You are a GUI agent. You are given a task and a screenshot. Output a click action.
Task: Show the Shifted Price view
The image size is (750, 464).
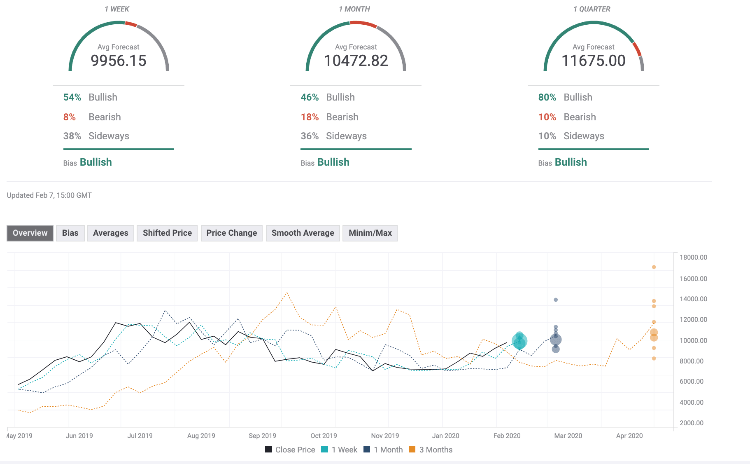[166, 233]
